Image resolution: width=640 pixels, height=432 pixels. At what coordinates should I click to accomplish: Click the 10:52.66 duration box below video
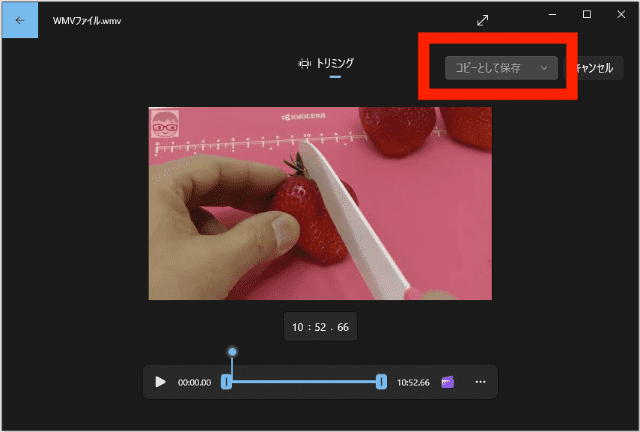point(320,327)
